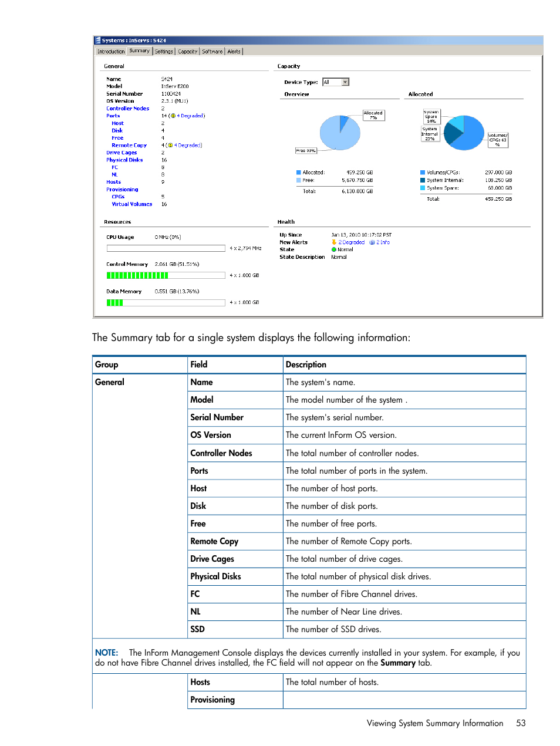This screenshot has width=560, height=746.
Task: Click the Host ports link
Action: tap(118, 123)
